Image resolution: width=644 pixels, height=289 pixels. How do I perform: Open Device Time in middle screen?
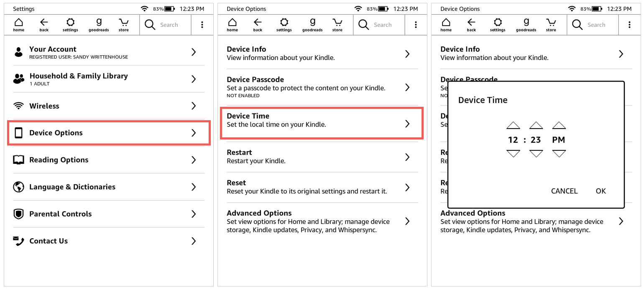[322, 123]
